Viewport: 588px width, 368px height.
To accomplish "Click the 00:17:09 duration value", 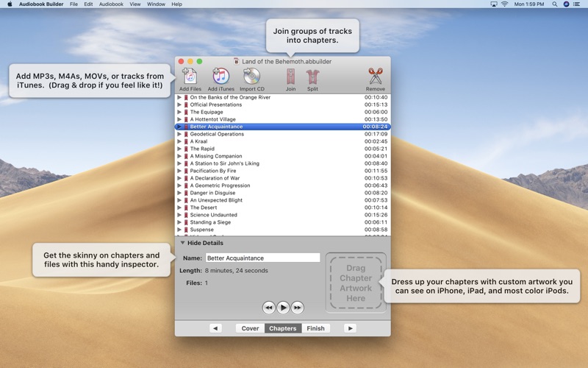I will coord(376,134).
